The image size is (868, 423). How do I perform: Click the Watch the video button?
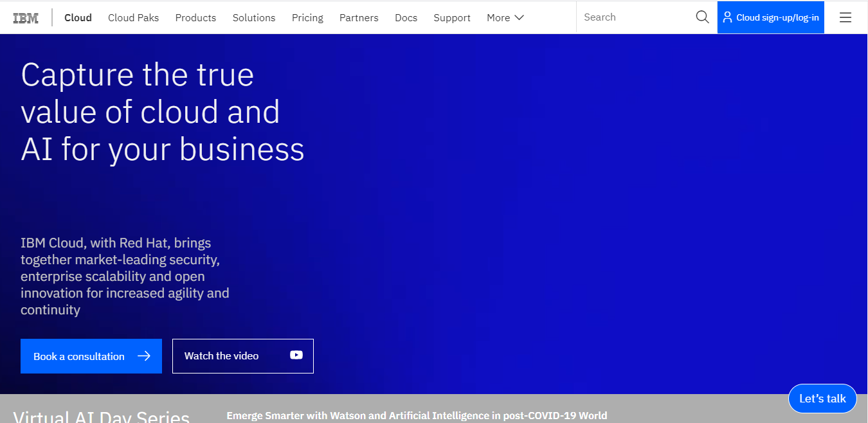point(243,356)
